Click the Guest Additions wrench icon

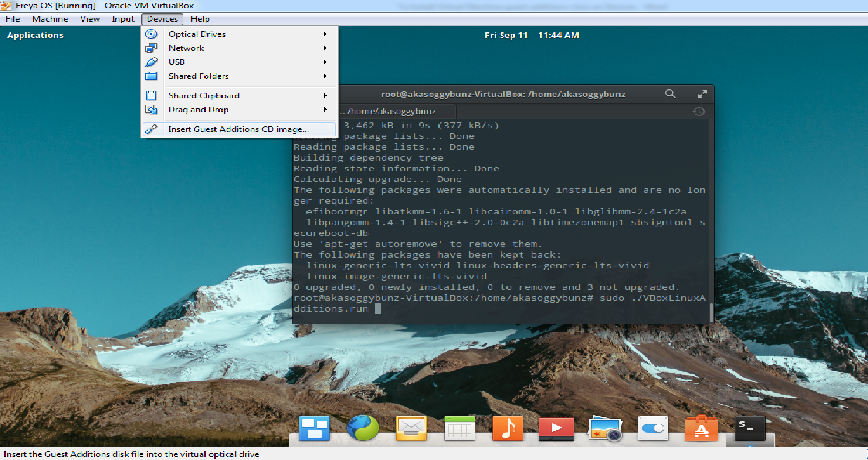pos(151,129)
